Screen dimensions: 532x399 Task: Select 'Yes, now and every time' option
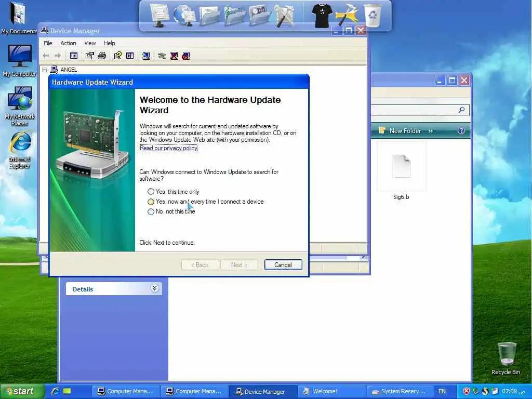tap(206, 202)
